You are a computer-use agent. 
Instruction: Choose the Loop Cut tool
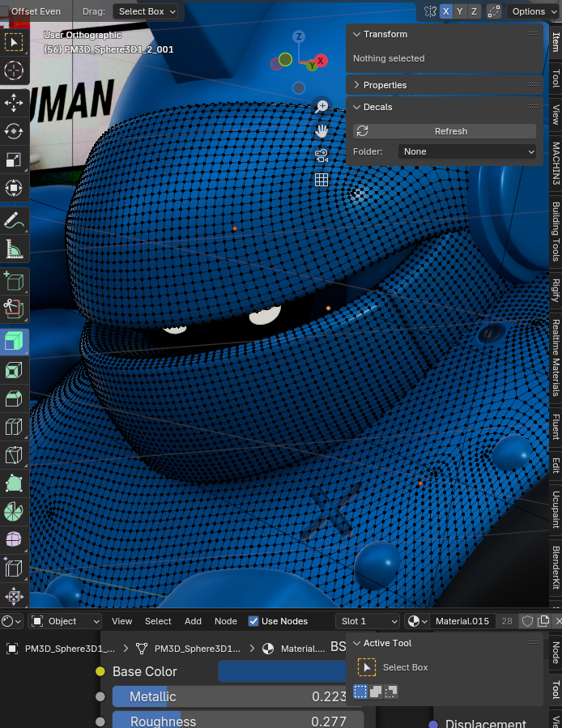(14, 427)
